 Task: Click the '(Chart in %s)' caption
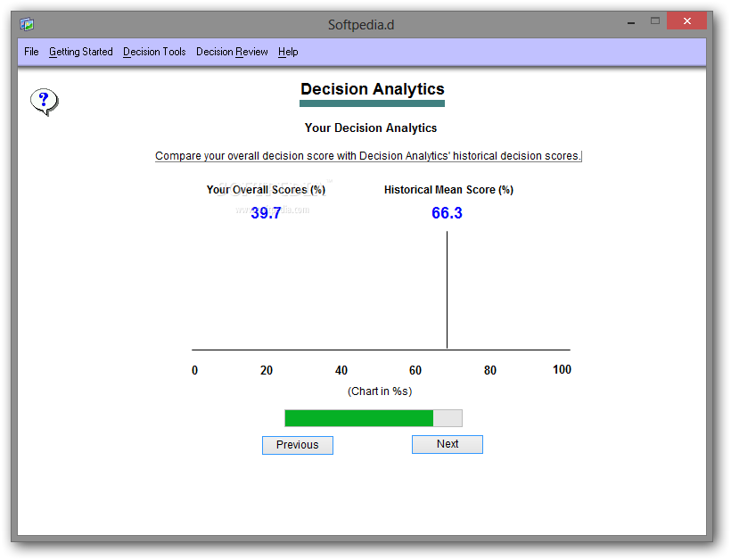click(x=380, y=391)
